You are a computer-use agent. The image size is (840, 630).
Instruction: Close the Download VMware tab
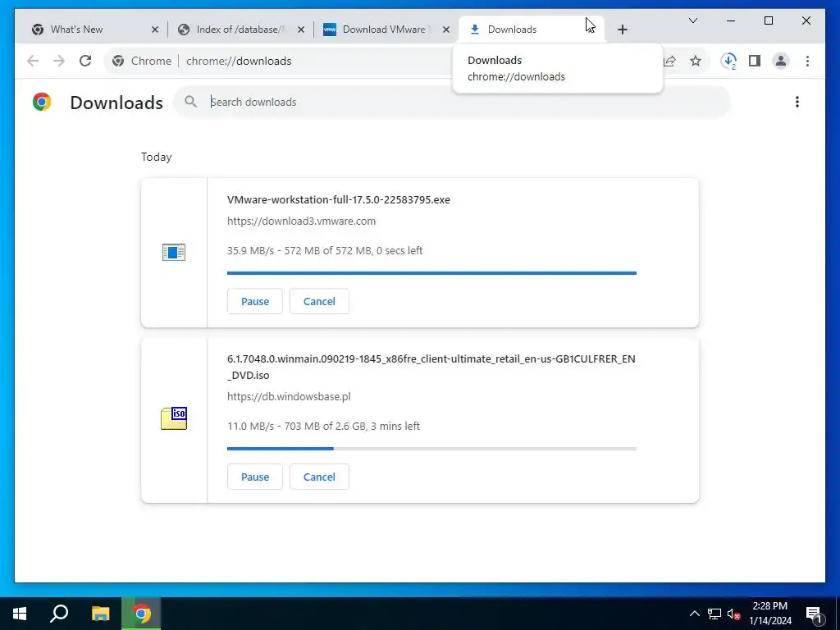tap(446, 30)
